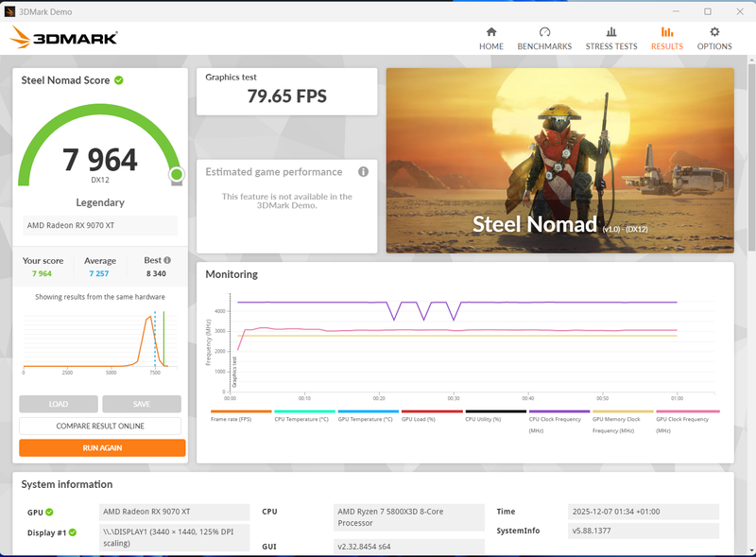Screen dimensions: 756x557
Task: Click the GPU field AMD Radeon RX 9070 XT
Action: 175,512
